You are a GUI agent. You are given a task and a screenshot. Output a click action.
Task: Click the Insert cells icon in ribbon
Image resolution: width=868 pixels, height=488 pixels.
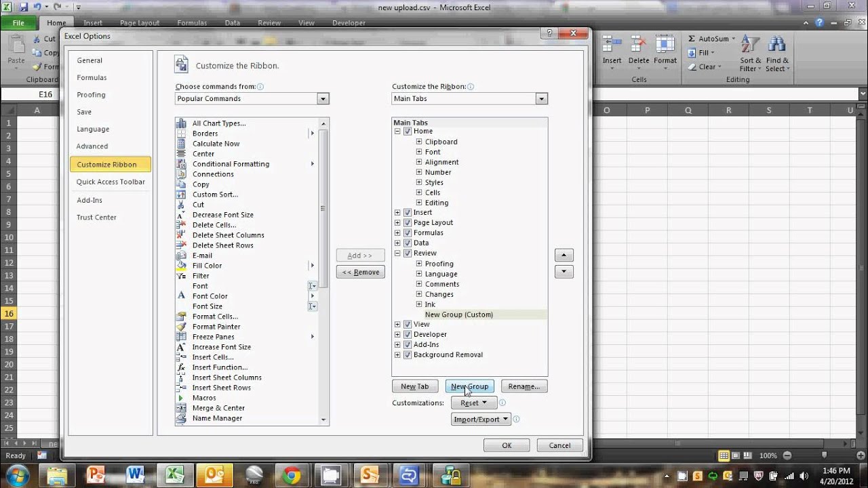click(612, 45)
